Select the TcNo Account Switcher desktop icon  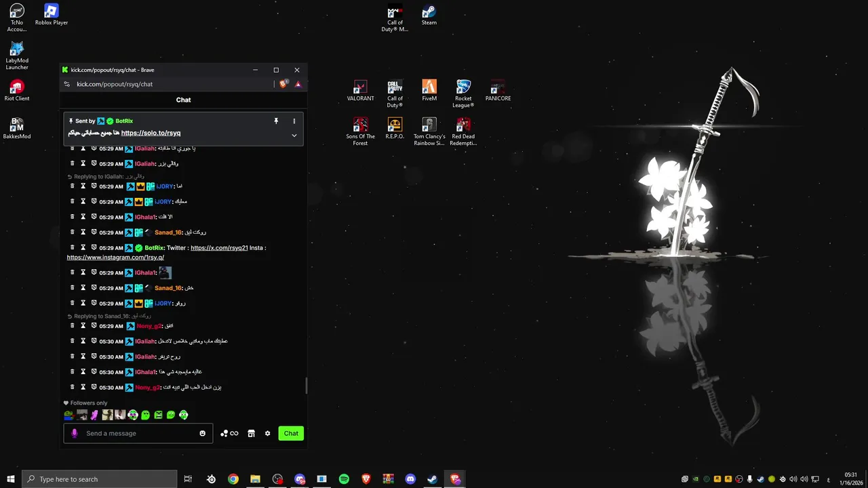(x=17, y=18)
